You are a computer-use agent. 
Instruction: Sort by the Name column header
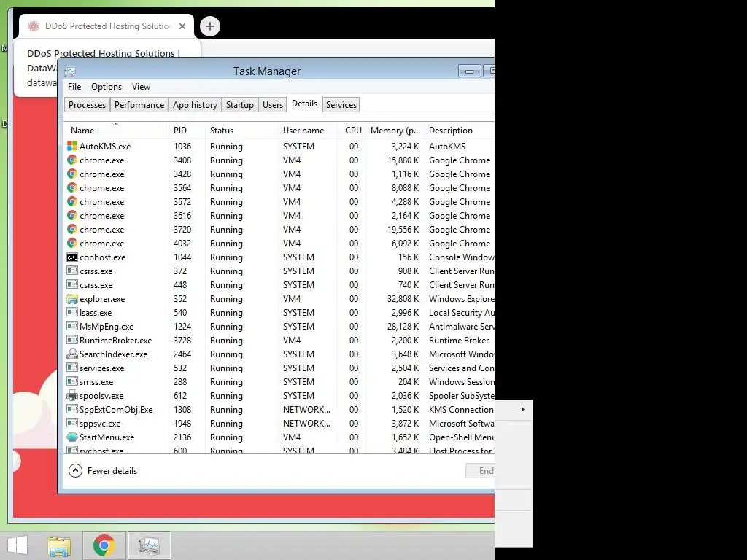[116, 130]
